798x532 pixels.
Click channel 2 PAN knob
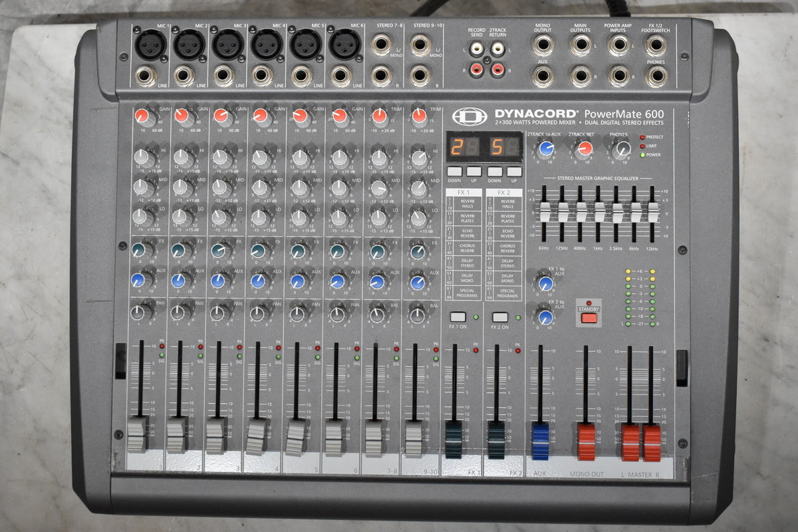pos(178,312)
